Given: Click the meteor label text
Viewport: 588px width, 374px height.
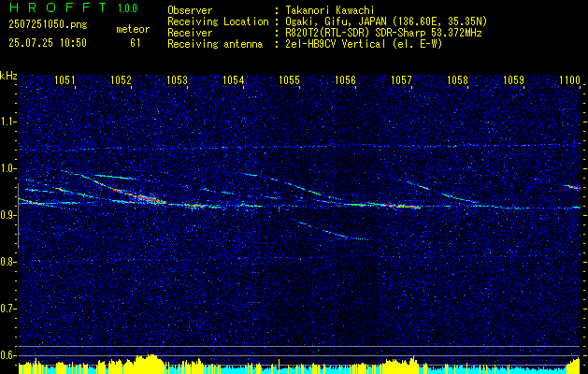Looking at the screenshot, I should 133,29.
